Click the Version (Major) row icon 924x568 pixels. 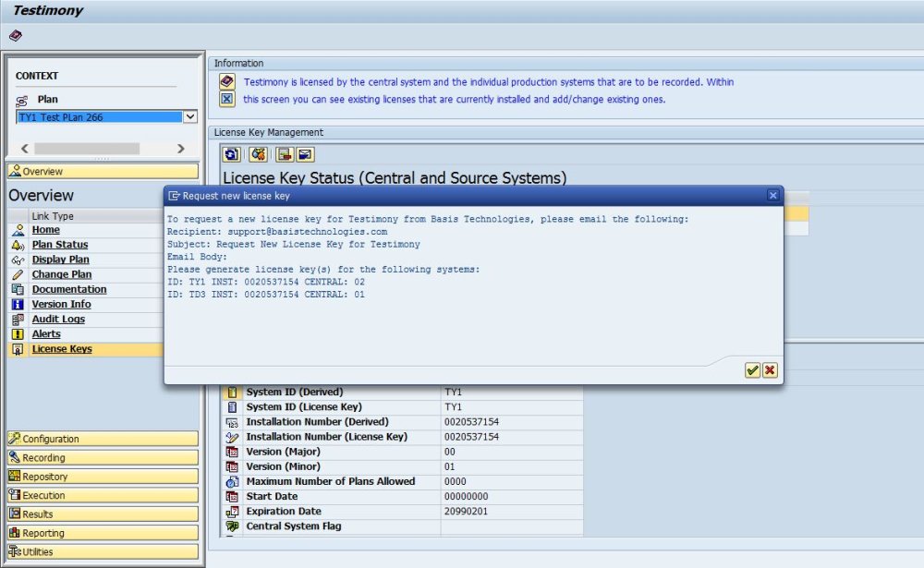click(x=232, y=452)
